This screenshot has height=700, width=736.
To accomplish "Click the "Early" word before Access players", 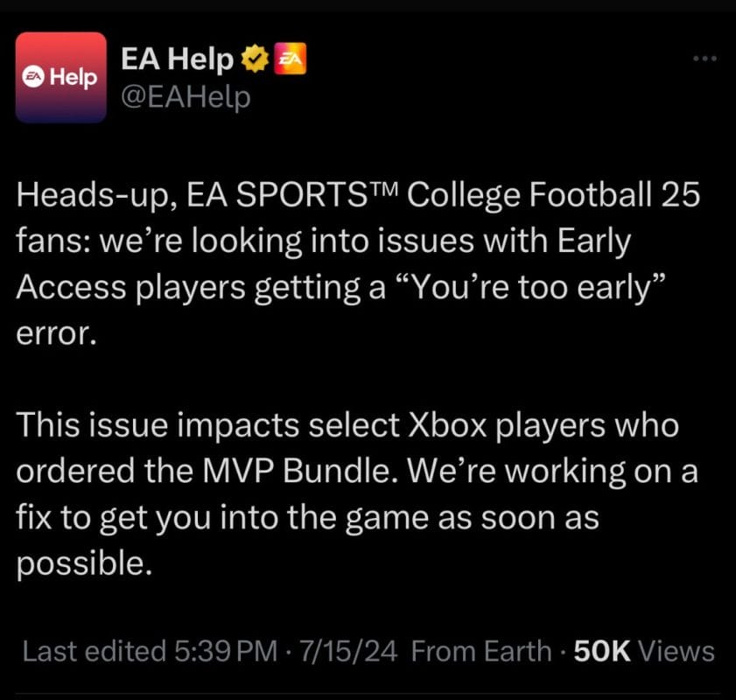I will pos(587,243).
